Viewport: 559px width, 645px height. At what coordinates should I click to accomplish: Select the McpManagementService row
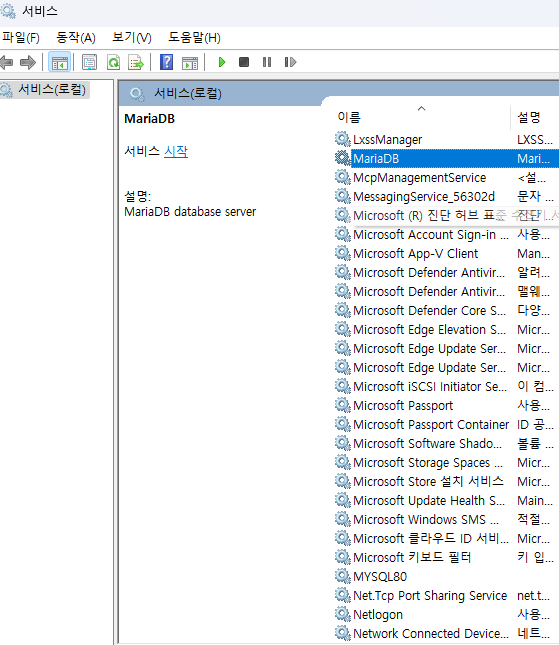(446, 177)
